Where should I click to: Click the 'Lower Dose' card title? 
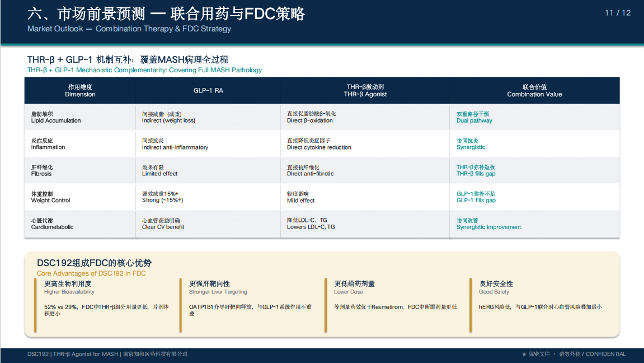348,292
